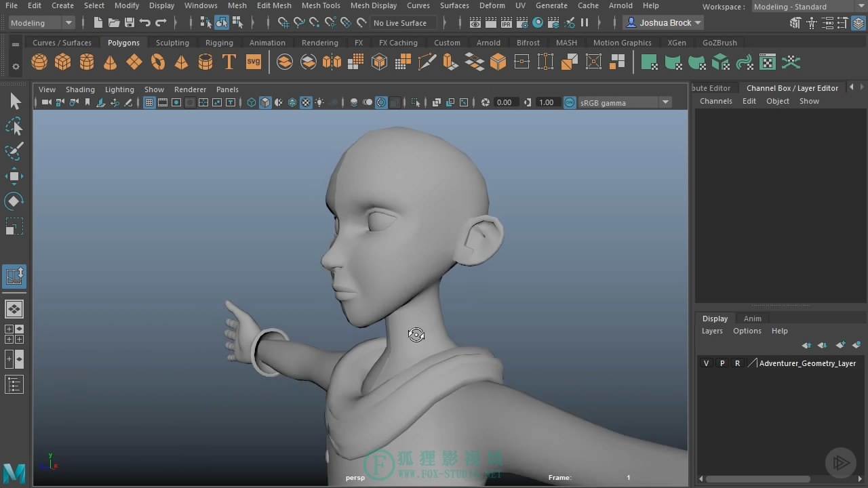
Task: Toggle R reference mode of Adventurer_Geometry_Layer
Action: click(737, 363)
